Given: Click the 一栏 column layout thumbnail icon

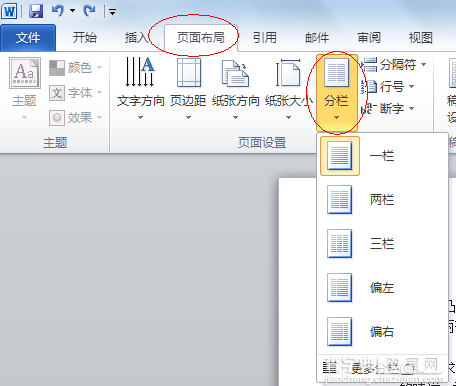Looking at the screenshot, I should [x=340, y=156].
